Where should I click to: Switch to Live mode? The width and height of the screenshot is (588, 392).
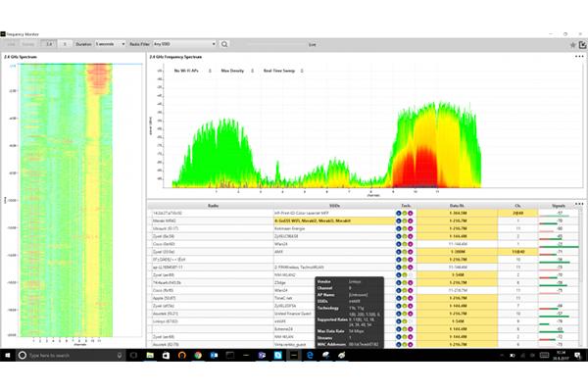click(x=11, y=44)
